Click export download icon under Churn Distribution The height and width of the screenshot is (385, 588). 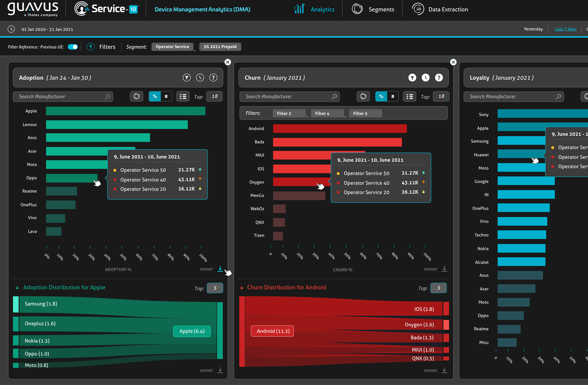point(444,370)
